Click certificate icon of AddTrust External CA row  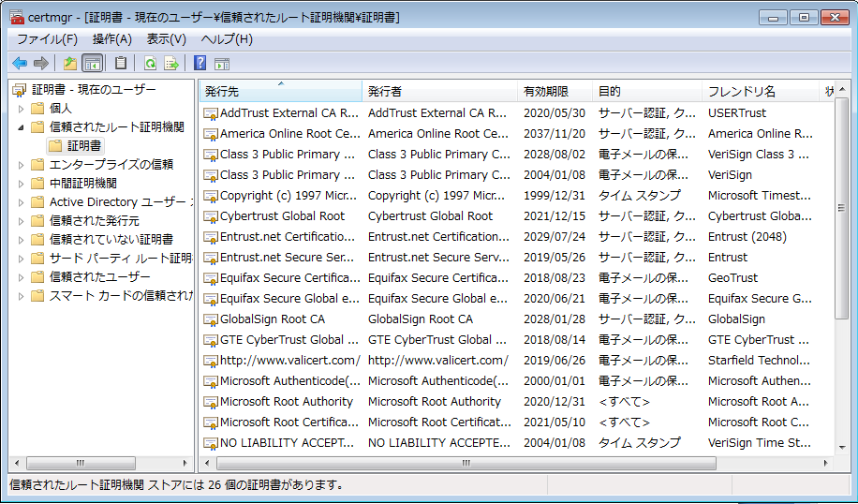coord(211,113)
